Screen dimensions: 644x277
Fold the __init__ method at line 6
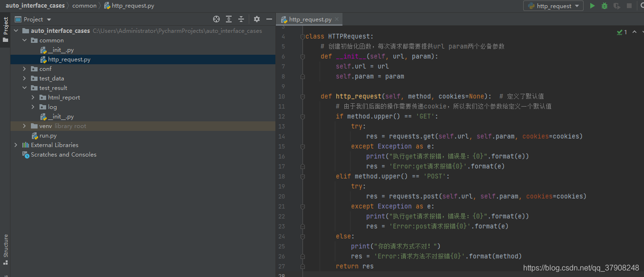click(x=302, y=57)
